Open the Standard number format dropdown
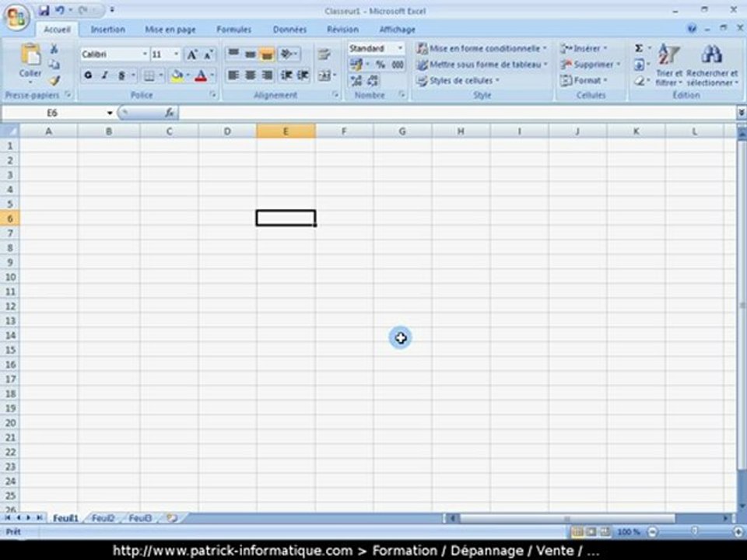The height and width of the screenshot is (560, 747). pos(400,48)
